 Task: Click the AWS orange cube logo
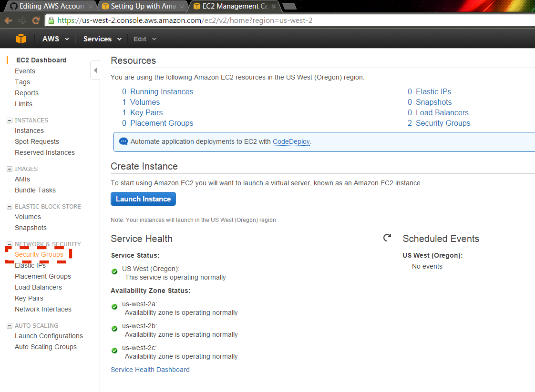pyautogui.click(x=21, y=39)
